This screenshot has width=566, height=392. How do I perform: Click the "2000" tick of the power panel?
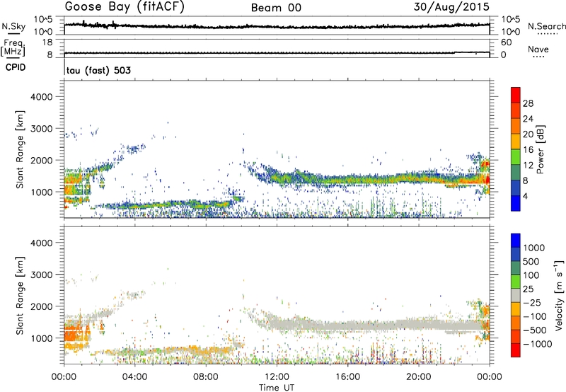coord(42,160)
